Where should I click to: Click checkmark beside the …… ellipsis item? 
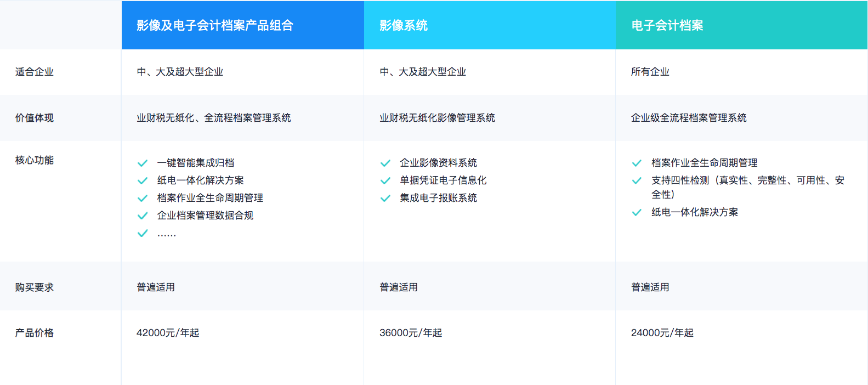click(143, 234)
